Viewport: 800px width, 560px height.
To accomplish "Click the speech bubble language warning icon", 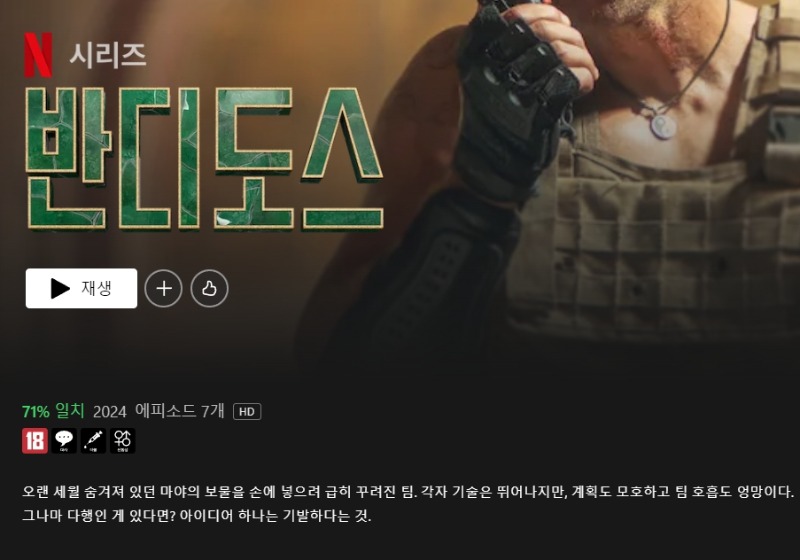I will click(64, 441).
